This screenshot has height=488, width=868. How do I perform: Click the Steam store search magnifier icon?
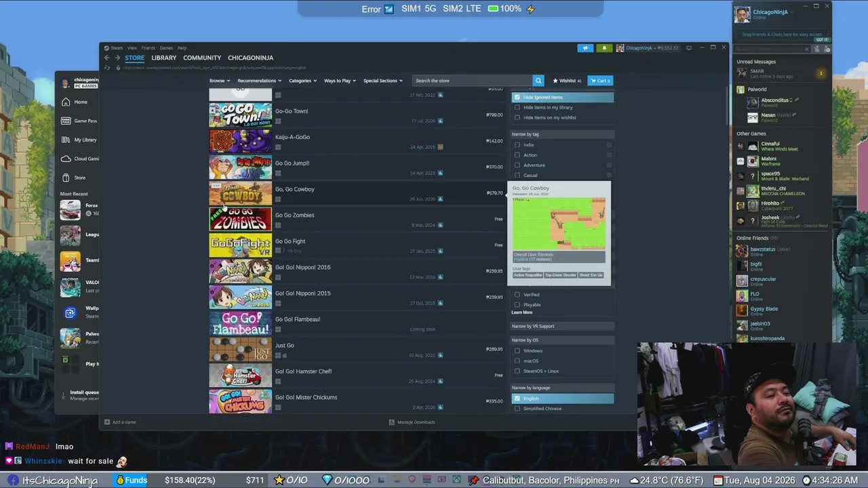(538, 81)
